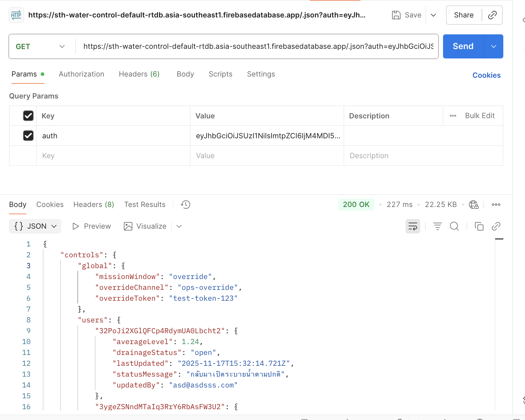525x420 pixels.
Task: Click the filter response icon
Action: tap(437, 226)
